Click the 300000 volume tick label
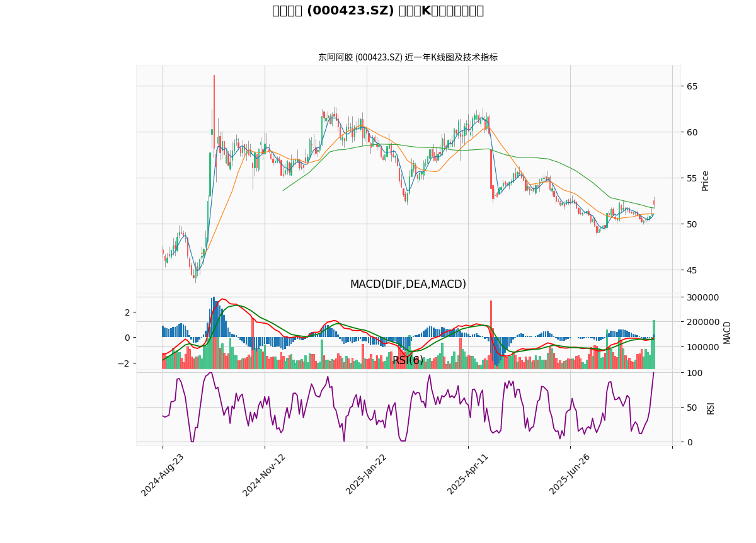The height and width of the screenshot is (543, 756). point(703,297)
